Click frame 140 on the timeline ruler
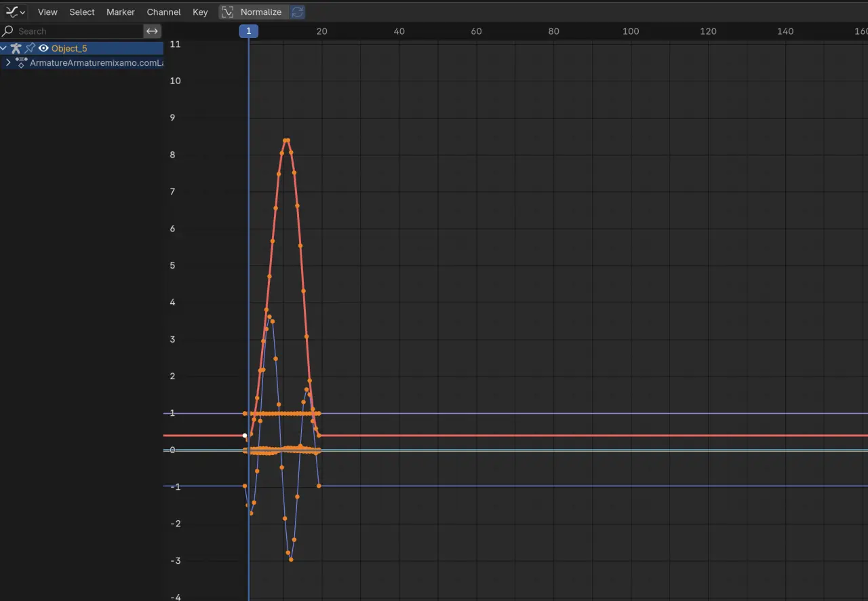The image size is (868, 601). point(785,31)
